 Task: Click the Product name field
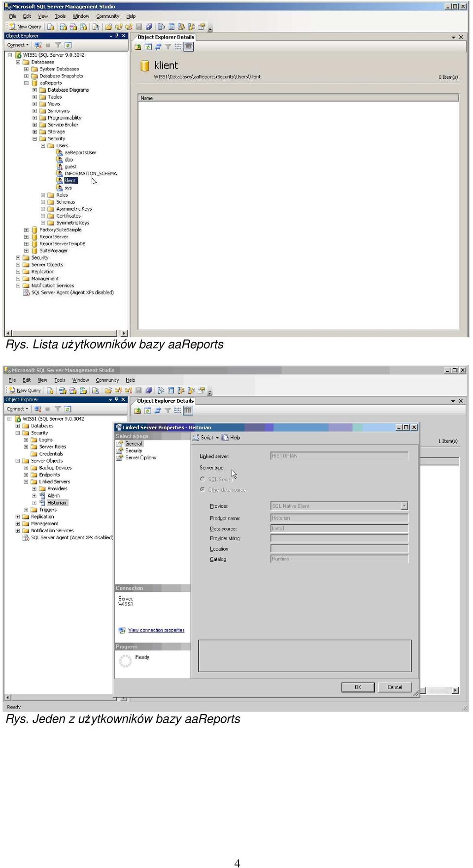coord(339,518)
